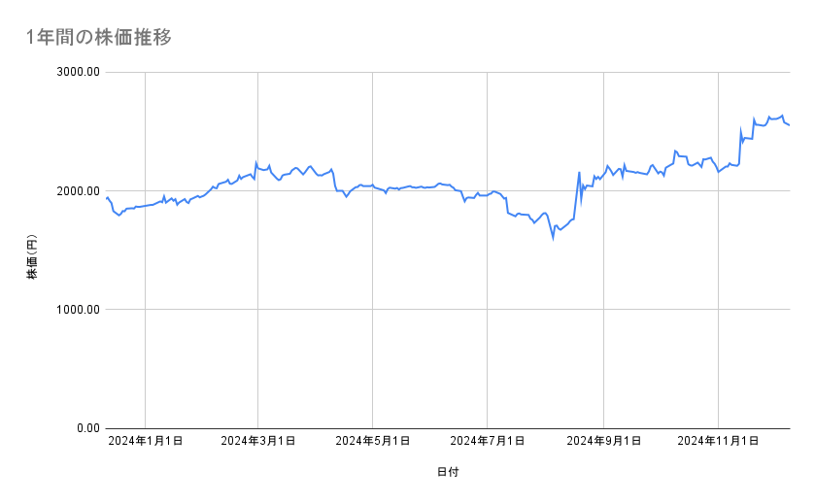Screen dimensions: 815x504
Task: Click the 2024年11月1日 date label
Action: [x=718, y=442]
